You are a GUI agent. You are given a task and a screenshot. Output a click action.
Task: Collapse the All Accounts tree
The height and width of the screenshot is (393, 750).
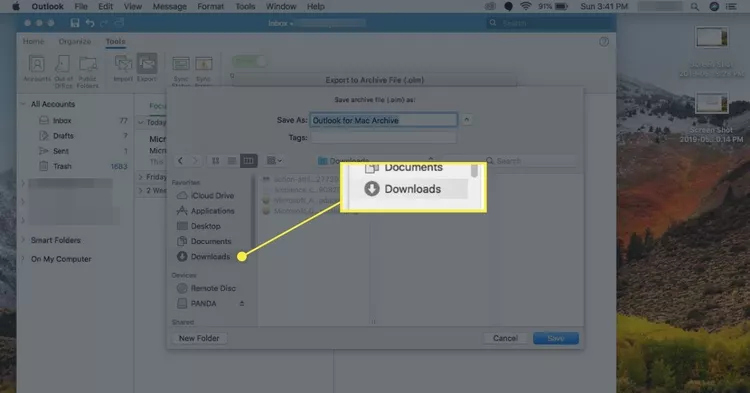pos(23,104)
